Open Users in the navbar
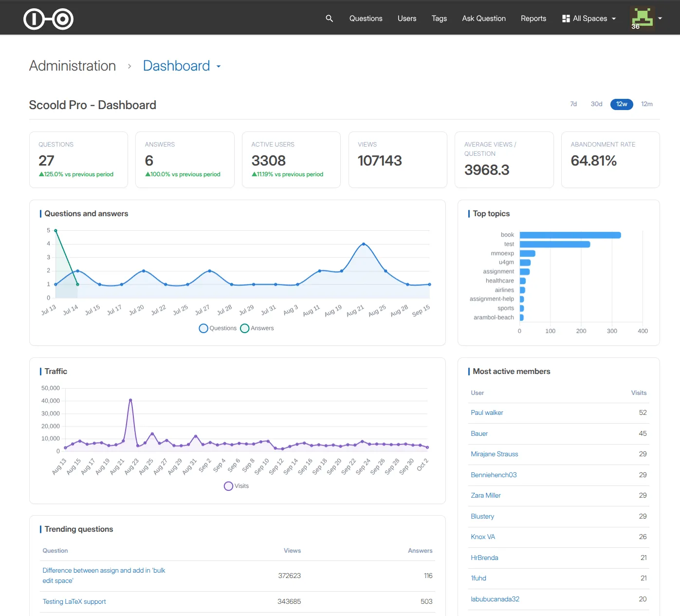 click(407, 19)
